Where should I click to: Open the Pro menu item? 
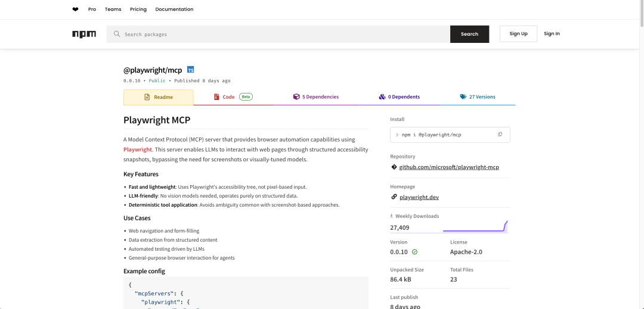pyautogui.click(x=92, y=10)
